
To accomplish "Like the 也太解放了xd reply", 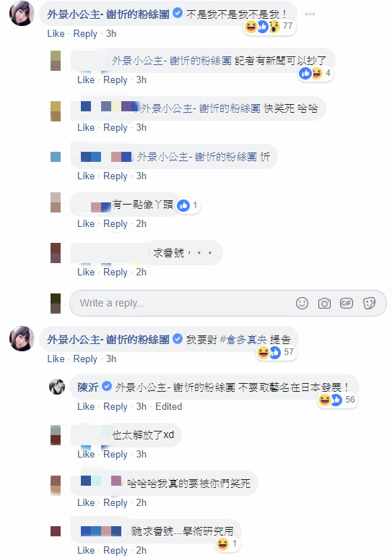I will click(x=86, y=454).
